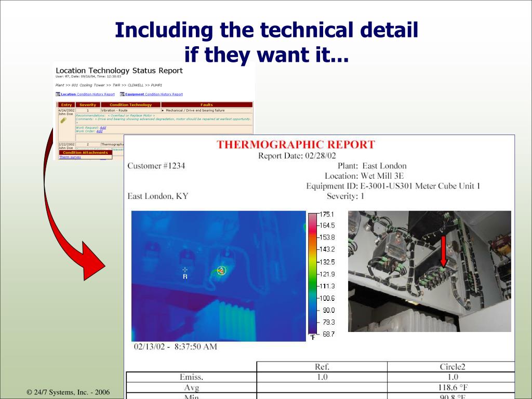Viewport: 532px width, 399px height.
Task: Click the Plant: East London text
Action: (372, 166)
